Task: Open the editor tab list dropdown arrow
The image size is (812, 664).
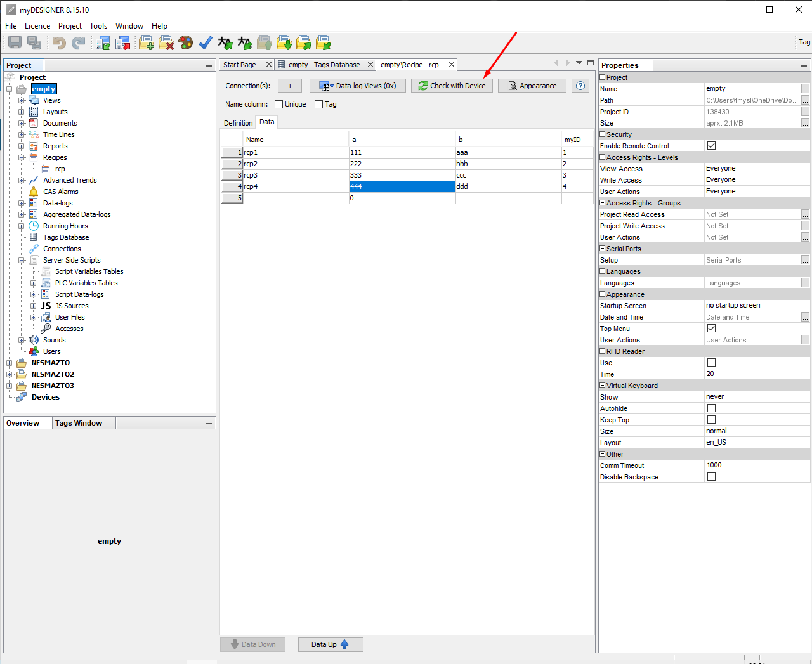Action: point(579,63)
